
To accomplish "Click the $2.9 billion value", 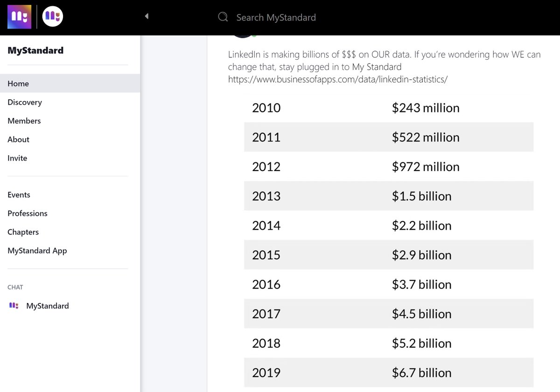I will pyautogui.click(x=422, y=254).
